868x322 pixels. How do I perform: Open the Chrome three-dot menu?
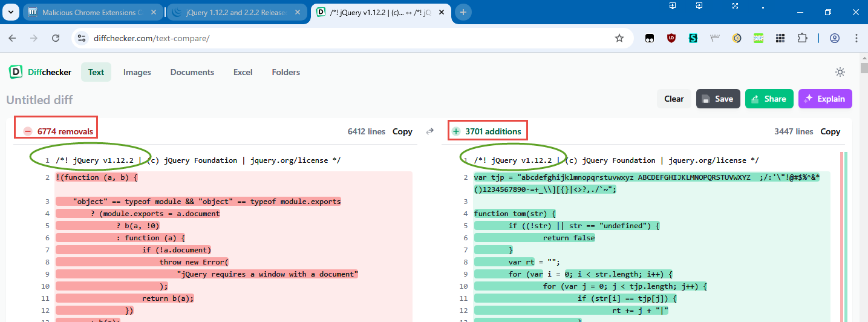coord(856,38)
